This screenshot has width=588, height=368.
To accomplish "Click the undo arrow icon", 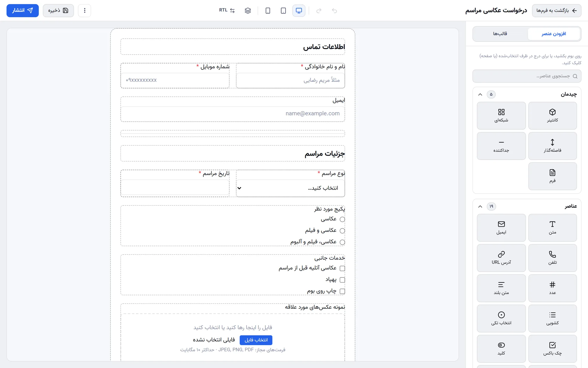I will (334, 11).
